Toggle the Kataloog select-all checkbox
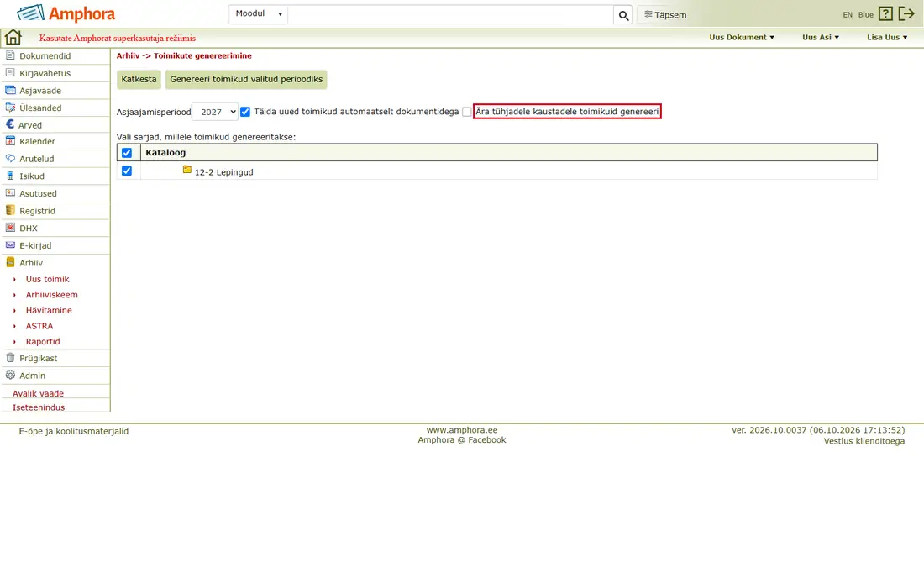Viewport: 924px width, 578px height. pyautogui.click(x=127, y=153)
